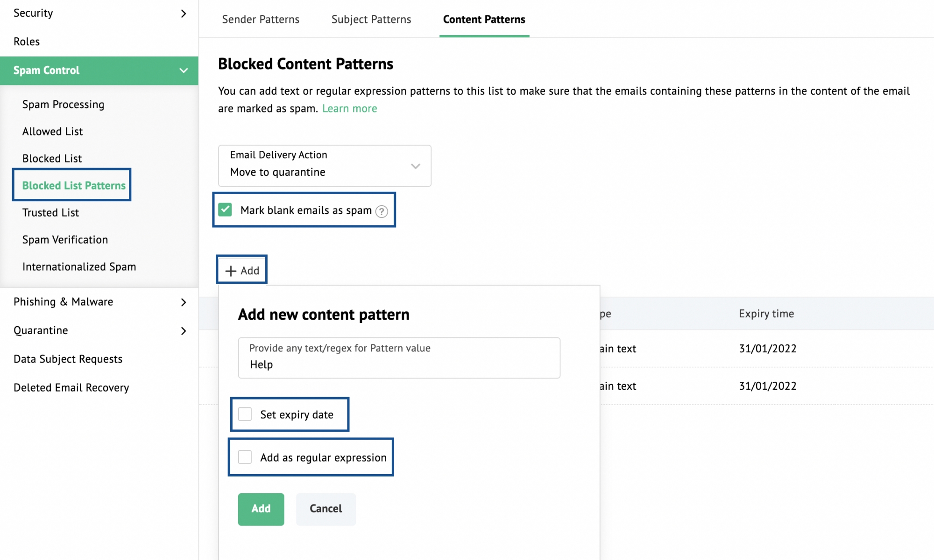Cancel adding the new content pattern
Viewport: 934px width, 560px height.
coord(325,509)
